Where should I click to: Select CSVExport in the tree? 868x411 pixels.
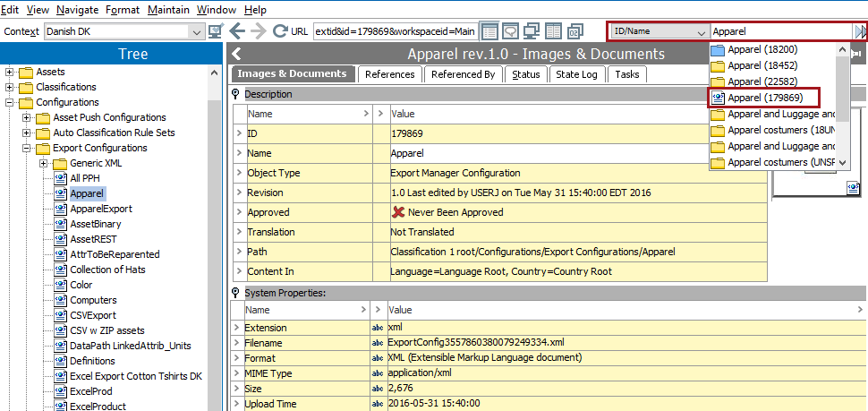tap(93, 315)
